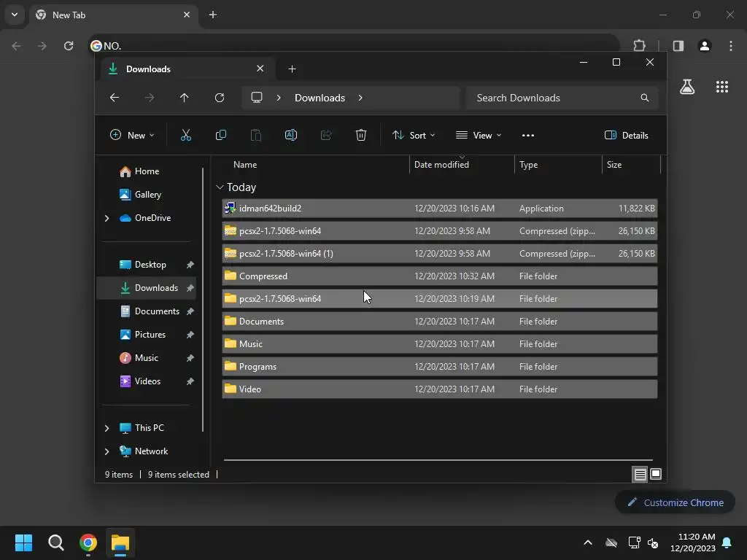Click the Customize Chrome button

675,502
